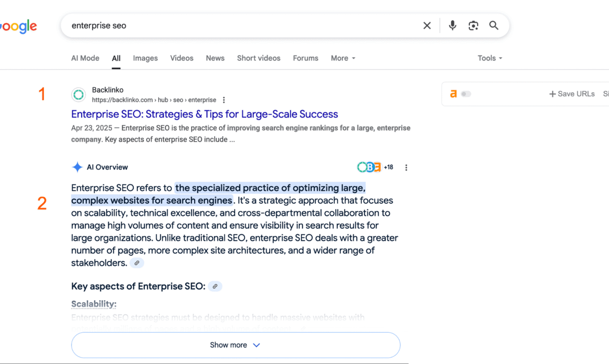609x364 pixels.
Task: Go to the News tab
Action: click(215, 58)
